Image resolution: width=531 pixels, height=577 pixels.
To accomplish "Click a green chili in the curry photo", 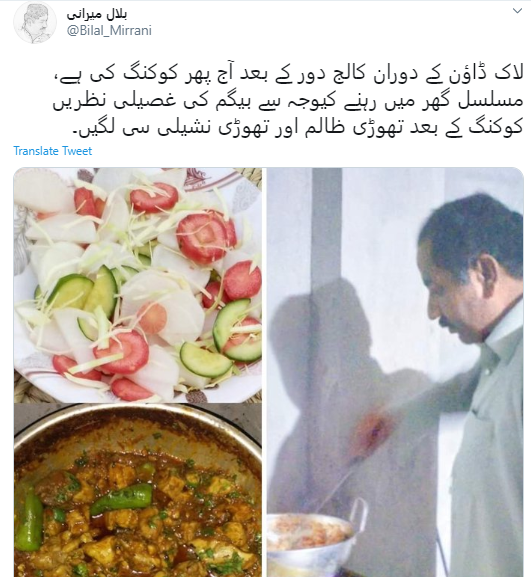I will point(121,498).
